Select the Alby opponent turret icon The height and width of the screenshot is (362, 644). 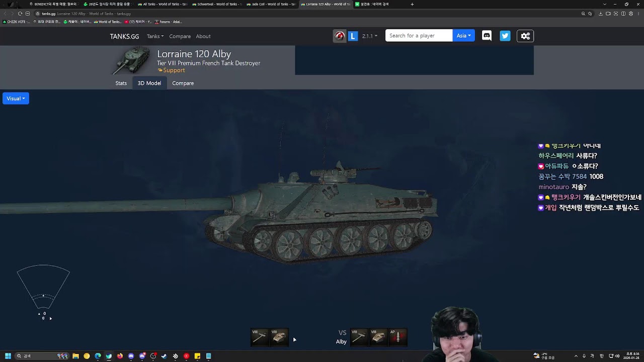pos(378,337)
